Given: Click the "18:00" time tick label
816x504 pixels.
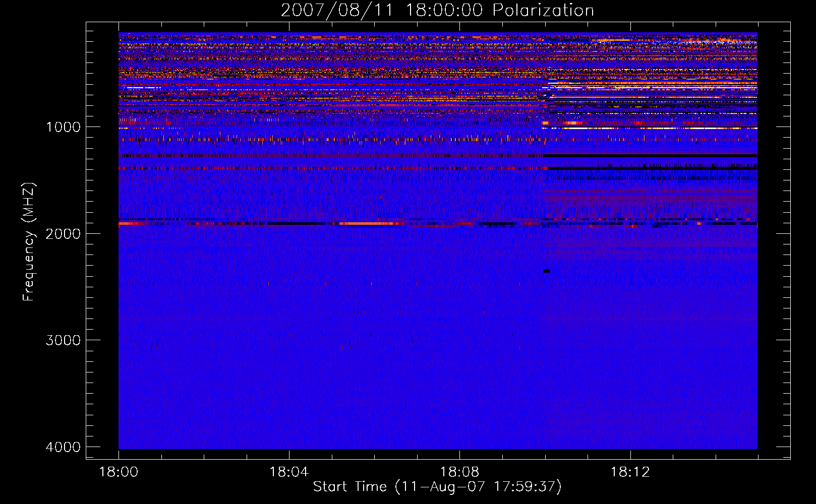Looking at the screenshot, I should [x=119, y=472].
